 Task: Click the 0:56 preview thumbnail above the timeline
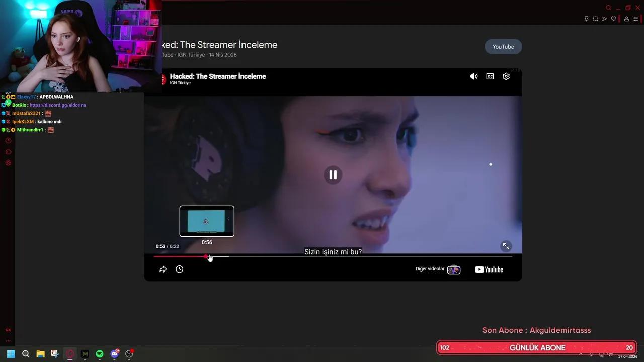207,221
